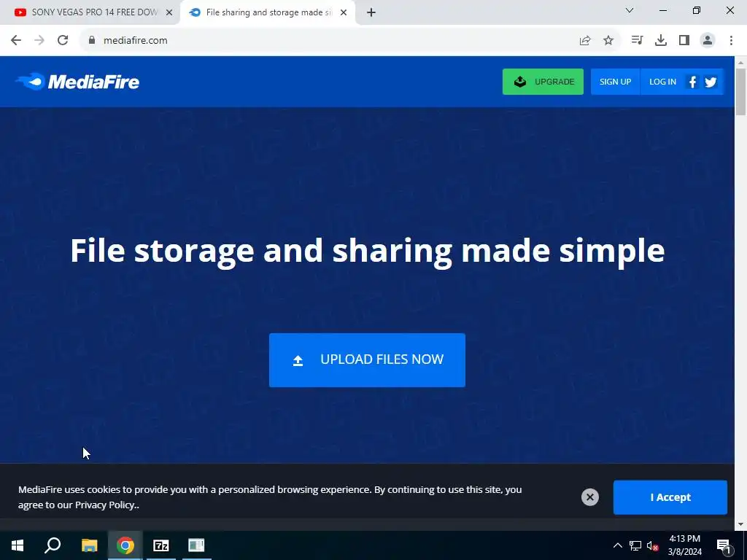Screen dimensions: 747x560
Task: Click UPLOAD FILES NOW button
Action: (368, 360)
